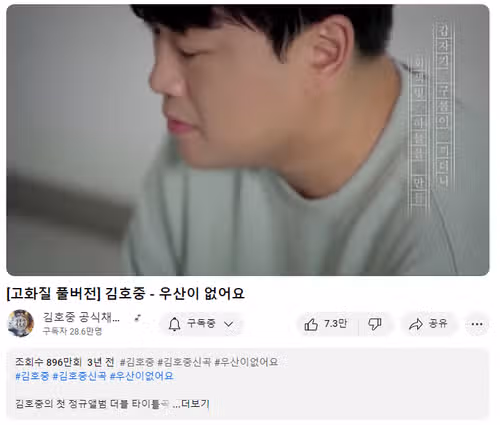Open the three-dot more actions menu
This screenshot has width=500, height=425.
pos(477,324)
